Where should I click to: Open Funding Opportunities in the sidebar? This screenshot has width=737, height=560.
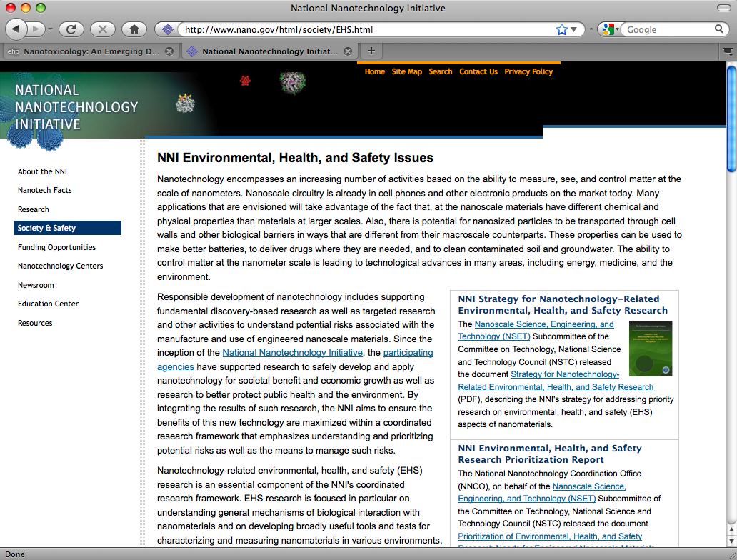click(x=56, y=247)
